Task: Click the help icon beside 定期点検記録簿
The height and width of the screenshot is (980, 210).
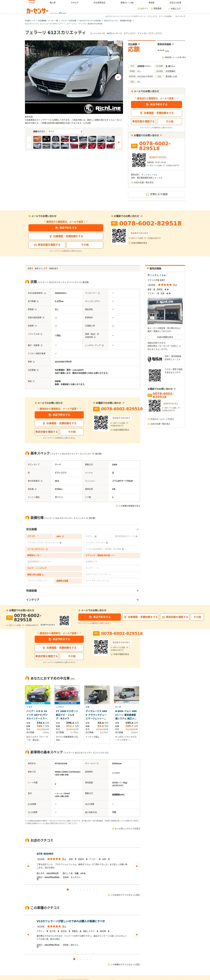Action: 44,318
